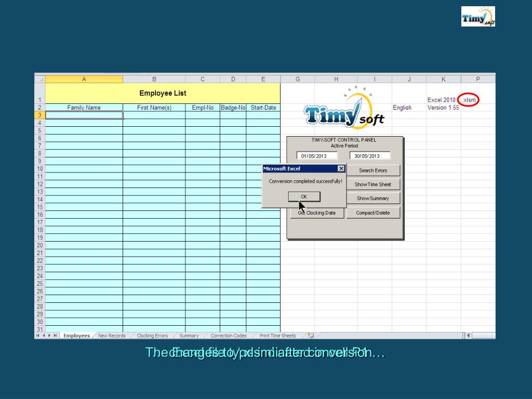Select row 20 header
Screen dimensions: 532x399
[x=40, y=245]
